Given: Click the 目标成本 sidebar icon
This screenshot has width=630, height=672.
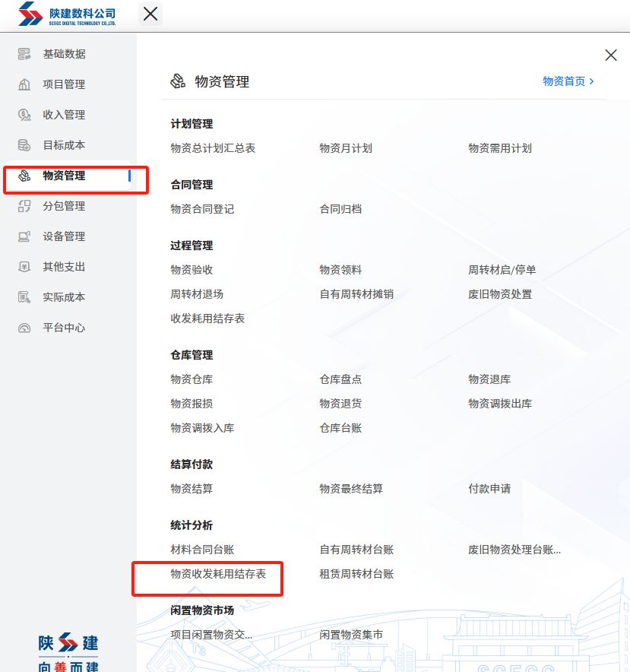Looking at the screenshot, I should (24, 145).
